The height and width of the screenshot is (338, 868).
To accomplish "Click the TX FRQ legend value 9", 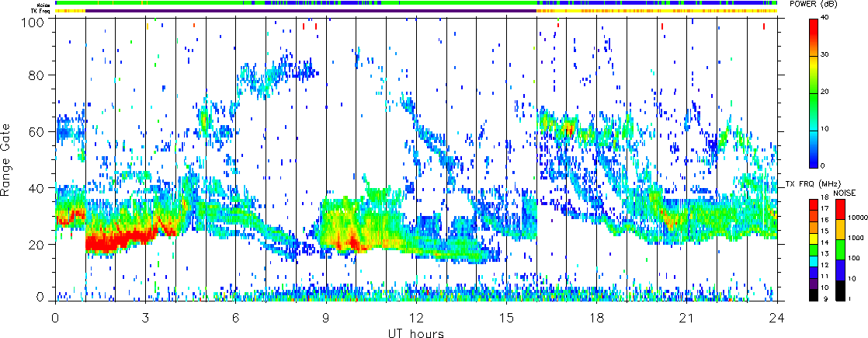I will point(826,298).
